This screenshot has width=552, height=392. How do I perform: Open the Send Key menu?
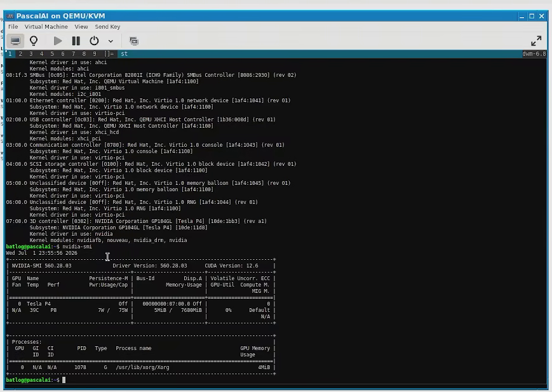tap(107, 27)
